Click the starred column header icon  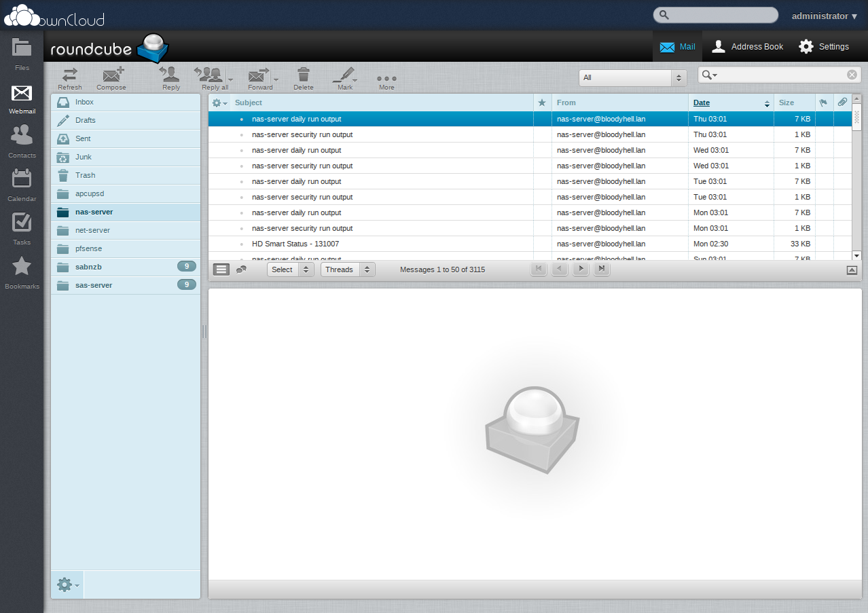click(542, 103)
